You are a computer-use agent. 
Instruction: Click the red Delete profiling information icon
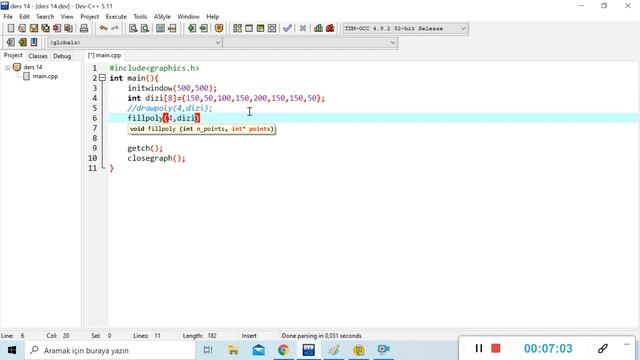coord(330,28)
